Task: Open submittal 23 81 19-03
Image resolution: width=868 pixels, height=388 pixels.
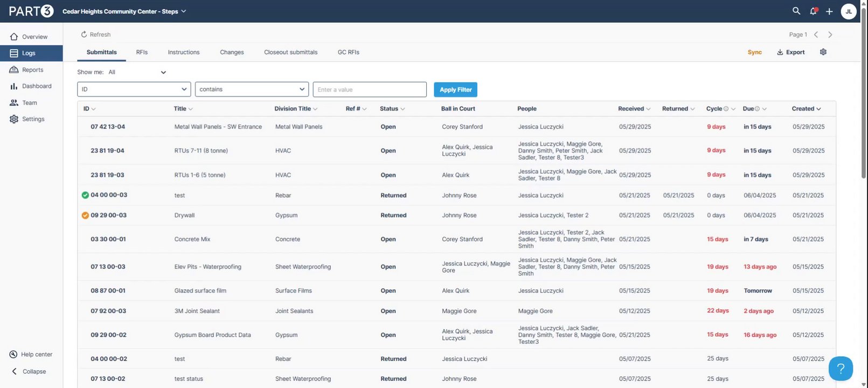Action: [x=107, y=175]
